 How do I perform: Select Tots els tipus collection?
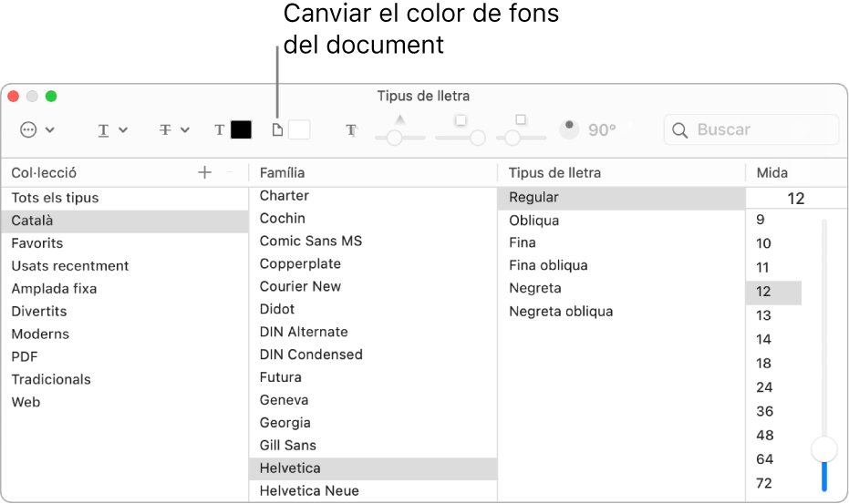coord(125,198)
